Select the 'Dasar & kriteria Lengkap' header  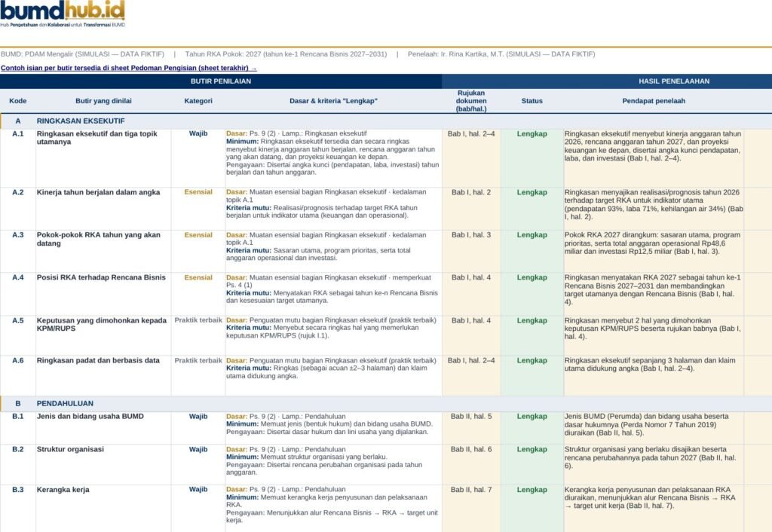333,101
